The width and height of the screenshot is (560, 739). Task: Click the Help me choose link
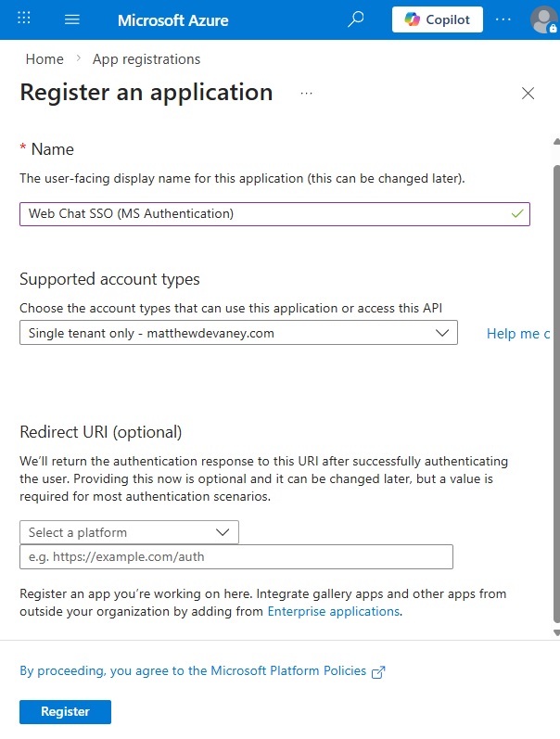518,334
